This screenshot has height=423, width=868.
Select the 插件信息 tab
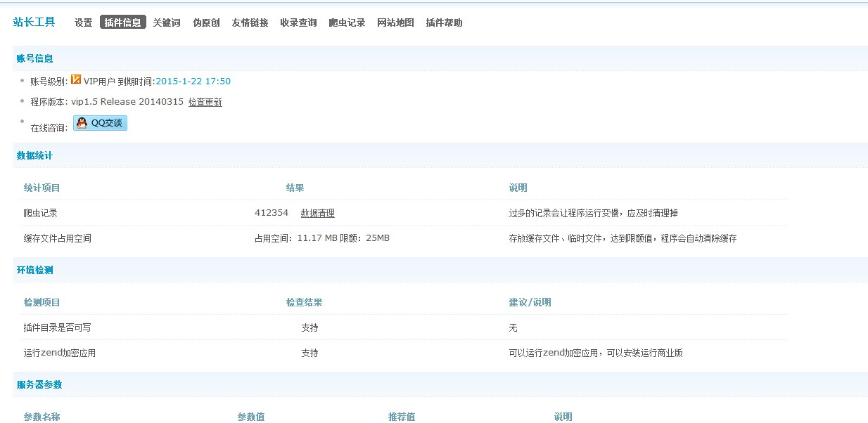pyautogui.click(x=122, y=22)
